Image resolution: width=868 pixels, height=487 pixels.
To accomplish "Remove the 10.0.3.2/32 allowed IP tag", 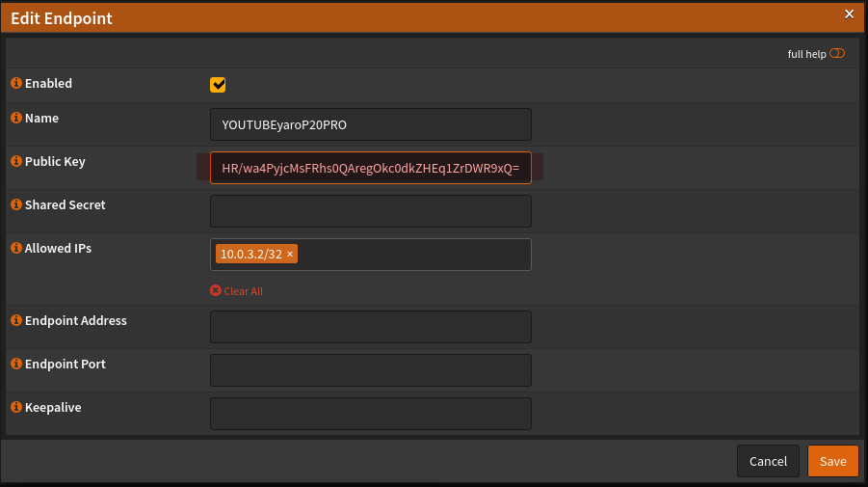I will (x=290, y=255).
